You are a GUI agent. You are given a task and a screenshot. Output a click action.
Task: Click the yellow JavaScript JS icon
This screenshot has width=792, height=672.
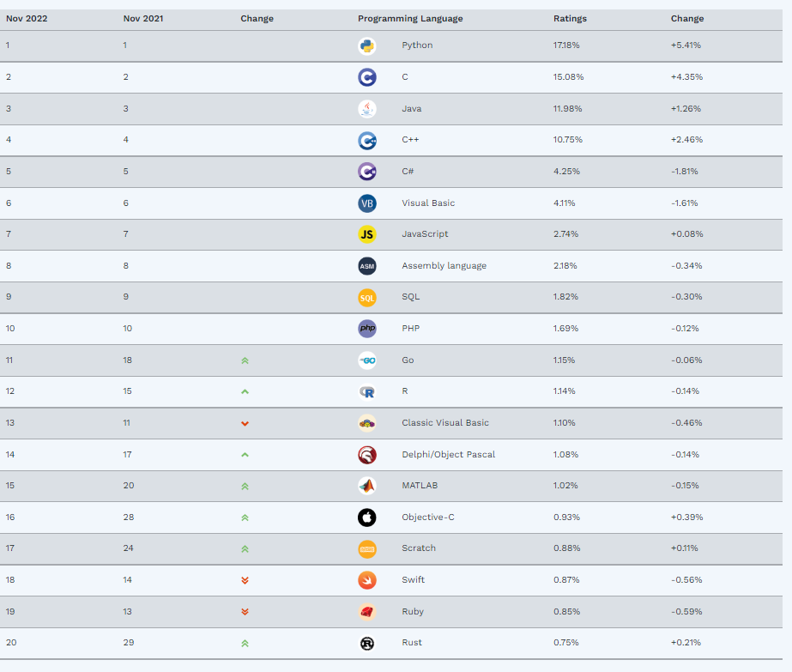[x=366, y=234]
